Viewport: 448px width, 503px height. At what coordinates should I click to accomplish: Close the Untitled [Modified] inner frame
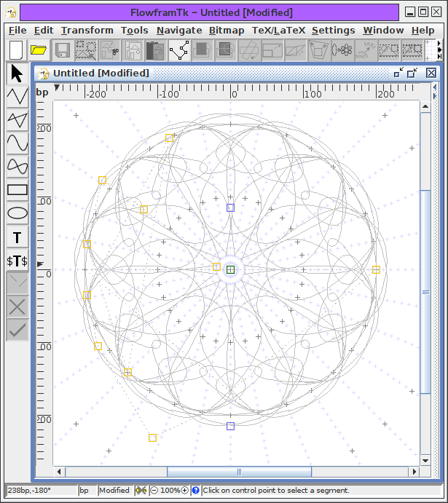pos(431,73)
